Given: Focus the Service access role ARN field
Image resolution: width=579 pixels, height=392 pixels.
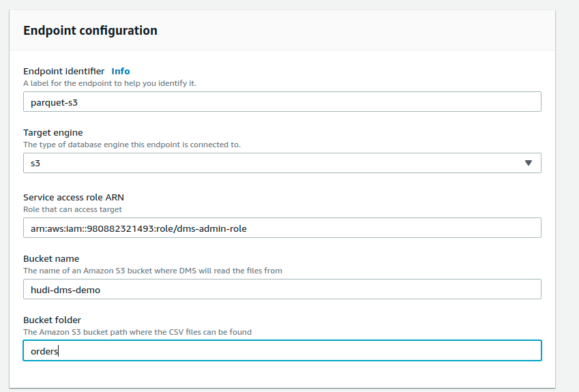Looking at the screenshot, I should [x=282, y=228].
